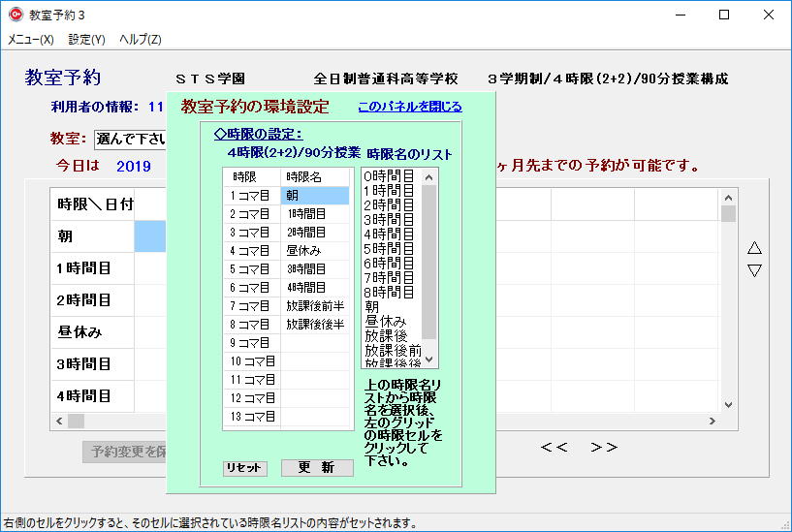Close the panel via このパネルを閉じる link
792x532 pixels.
pos(409,107)
